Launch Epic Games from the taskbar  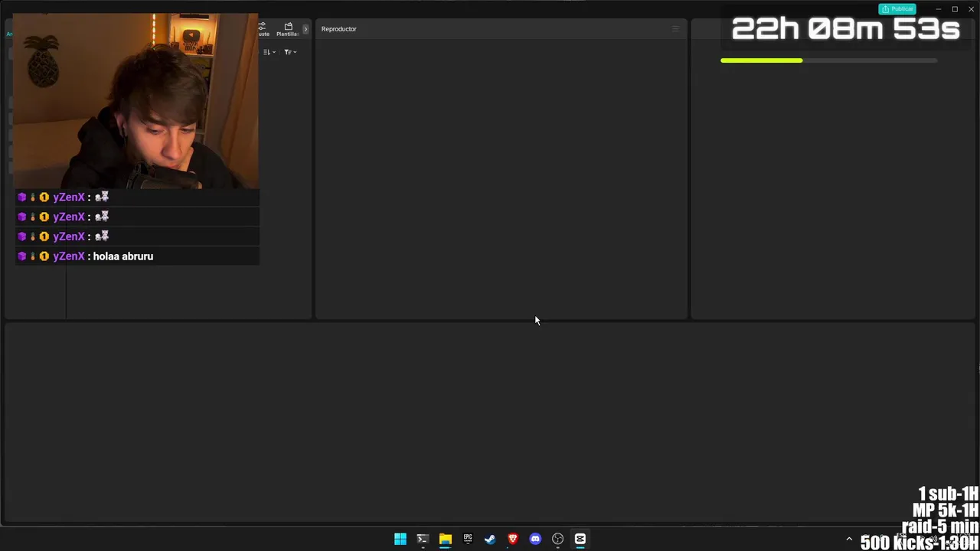tap(468, 539)
